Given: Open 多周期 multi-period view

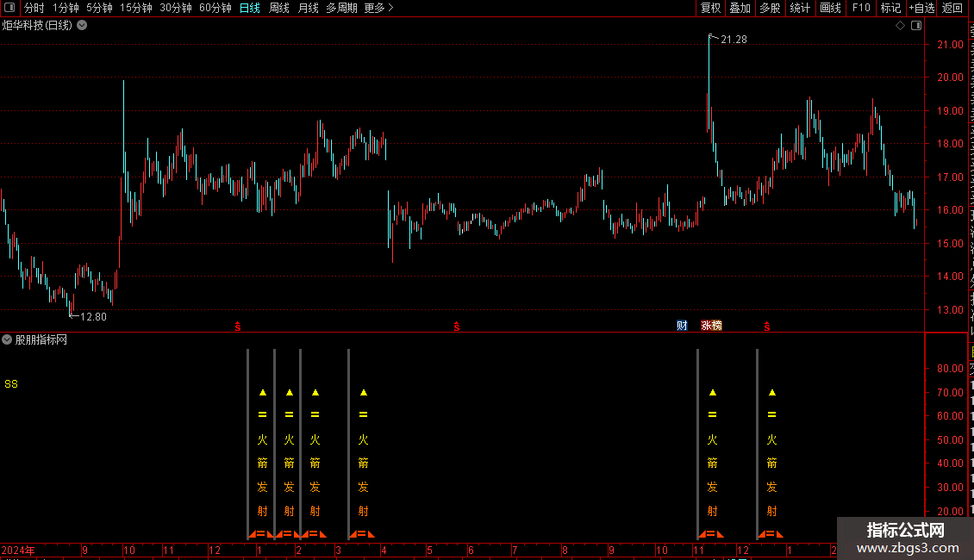Looking at the screenshot, I should coord(341,8).
